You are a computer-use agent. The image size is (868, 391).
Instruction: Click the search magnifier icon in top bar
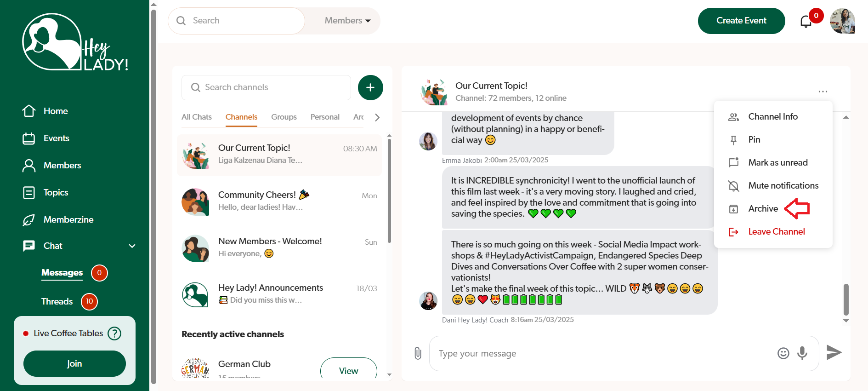[x=181, y=21]
